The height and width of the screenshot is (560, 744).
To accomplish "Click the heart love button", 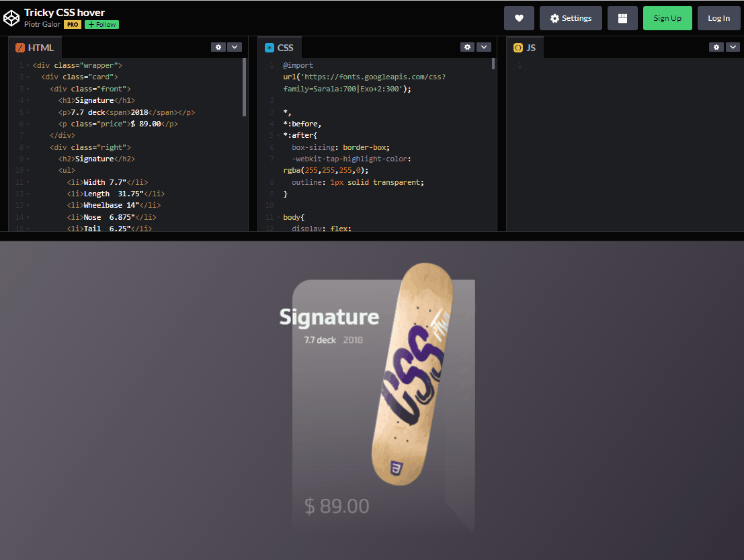I will (519, 18).
